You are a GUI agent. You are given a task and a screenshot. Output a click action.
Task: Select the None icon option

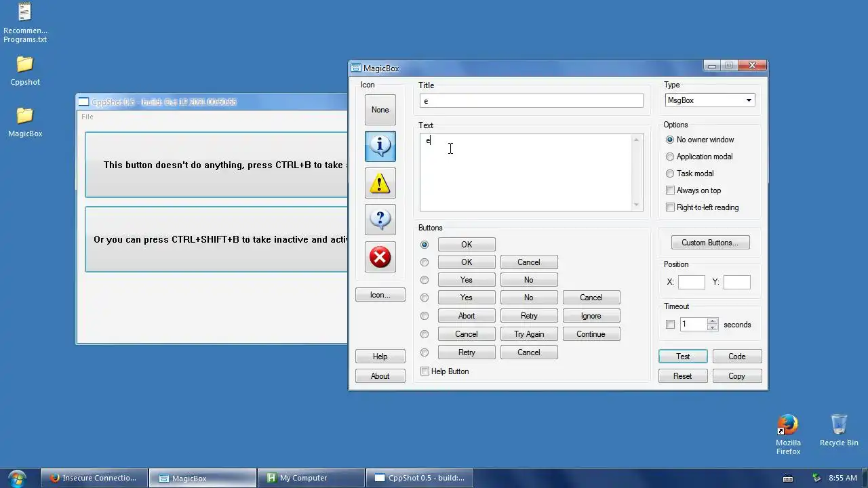tap(380, 110)
